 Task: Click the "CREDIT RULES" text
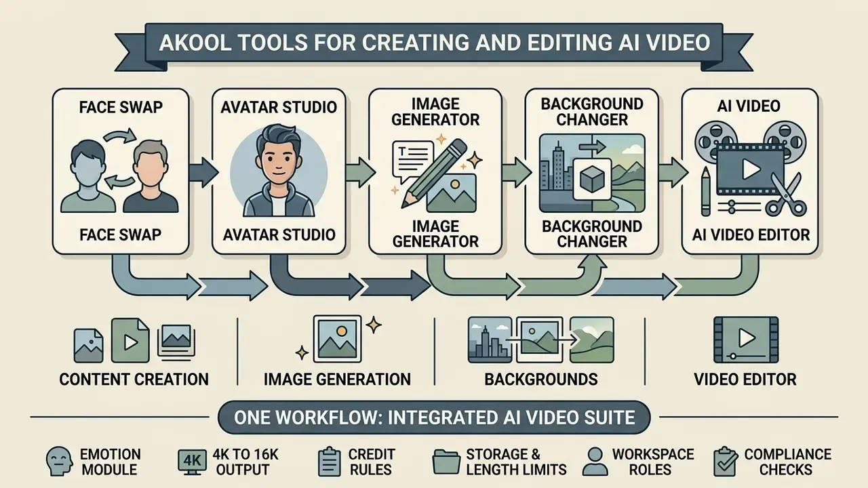coord(372,462)
